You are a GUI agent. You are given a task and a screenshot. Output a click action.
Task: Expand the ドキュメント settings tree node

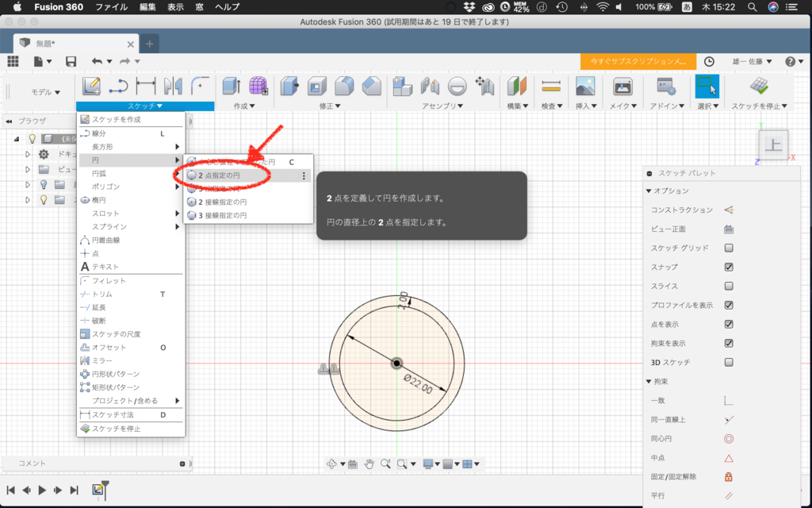click(x=28, y=155)
